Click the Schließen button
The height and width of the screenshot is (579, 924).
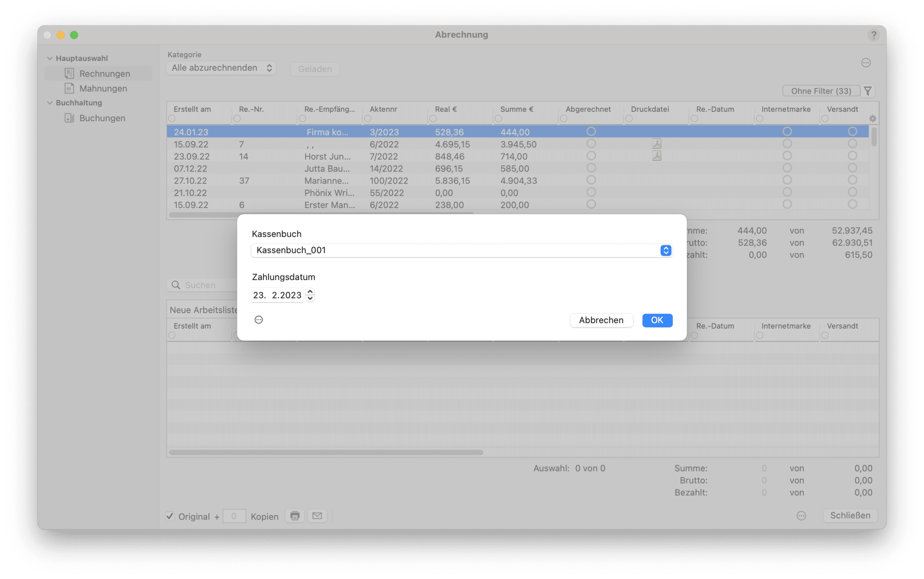[x=850, y=515]
